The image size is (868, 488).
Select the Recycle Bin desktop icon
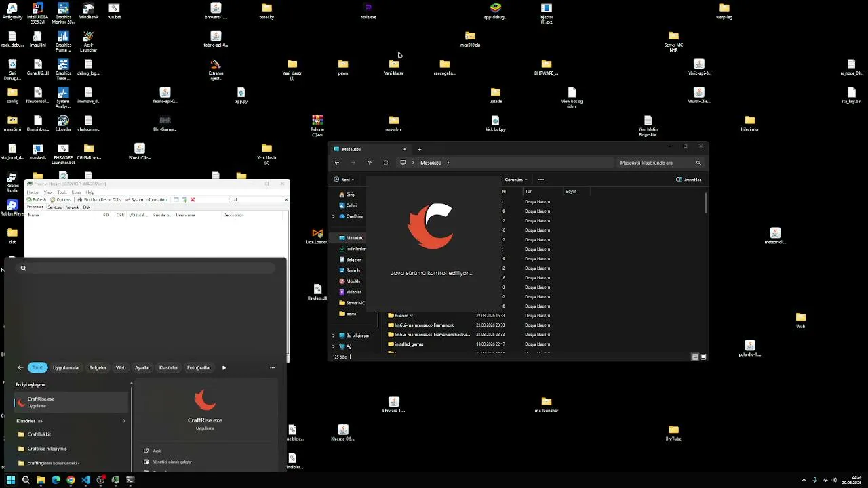click(x=12, y=69)
